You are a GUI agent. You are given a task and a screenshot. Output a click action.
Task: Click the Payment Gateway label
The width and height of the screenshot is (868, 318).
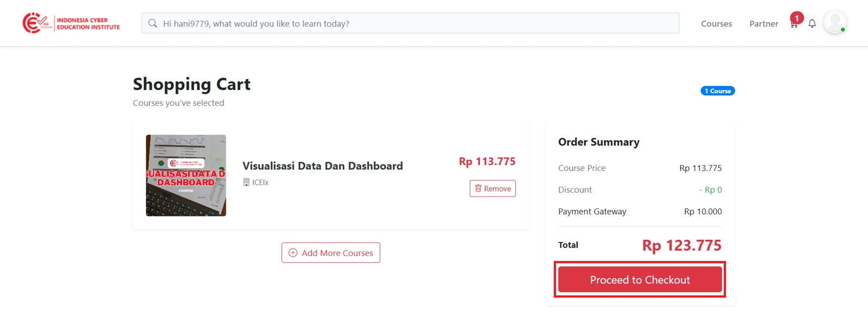pos(592,212)
